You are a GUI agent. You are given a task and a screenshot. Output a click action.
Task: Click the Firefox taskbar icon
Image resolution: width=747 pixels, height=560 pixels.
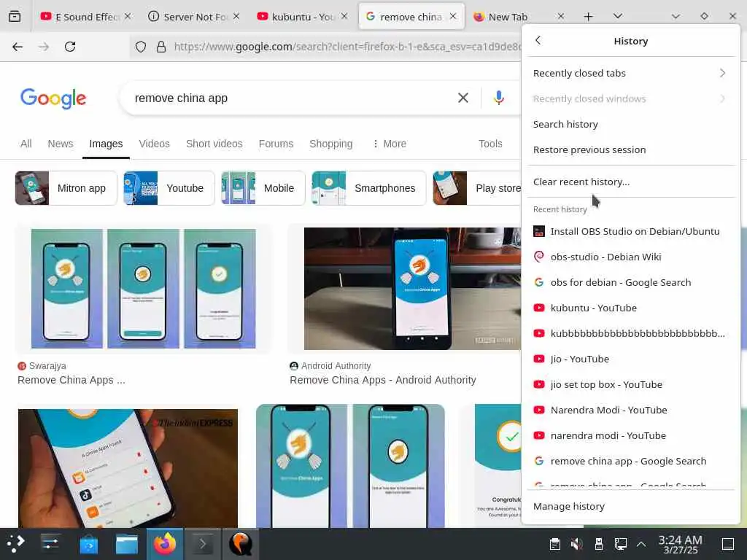[x=165, y=544]
